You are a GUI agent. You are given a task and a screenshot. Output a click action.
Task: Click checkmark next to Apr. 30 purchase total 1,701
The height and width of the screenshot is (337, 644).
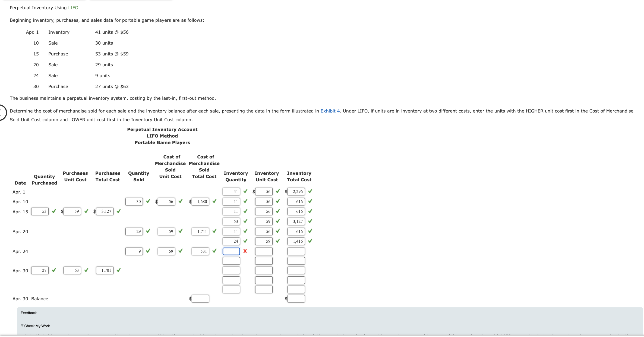pyautogui.click(x=118, y=270)
